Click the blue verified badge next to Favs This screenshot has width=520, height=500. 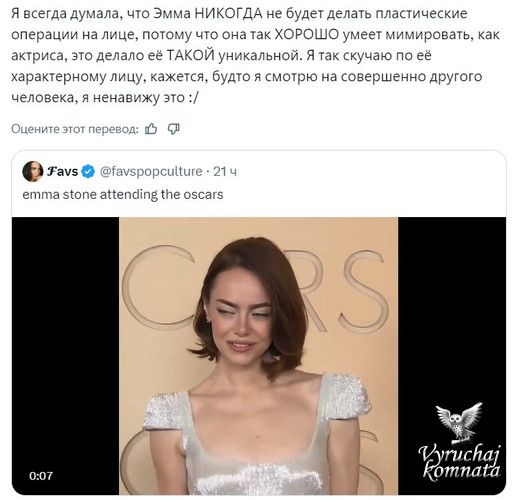[88, 171]
